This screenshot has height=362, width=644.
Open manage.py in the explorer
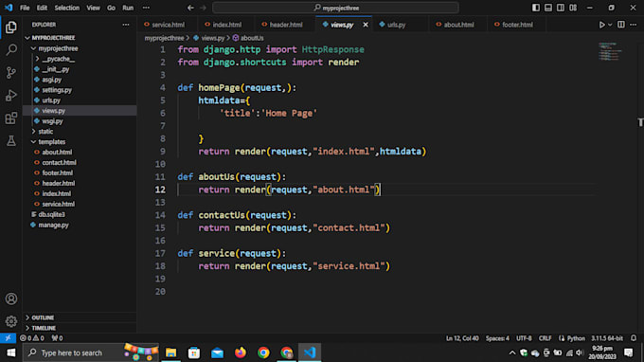[80, 225]
